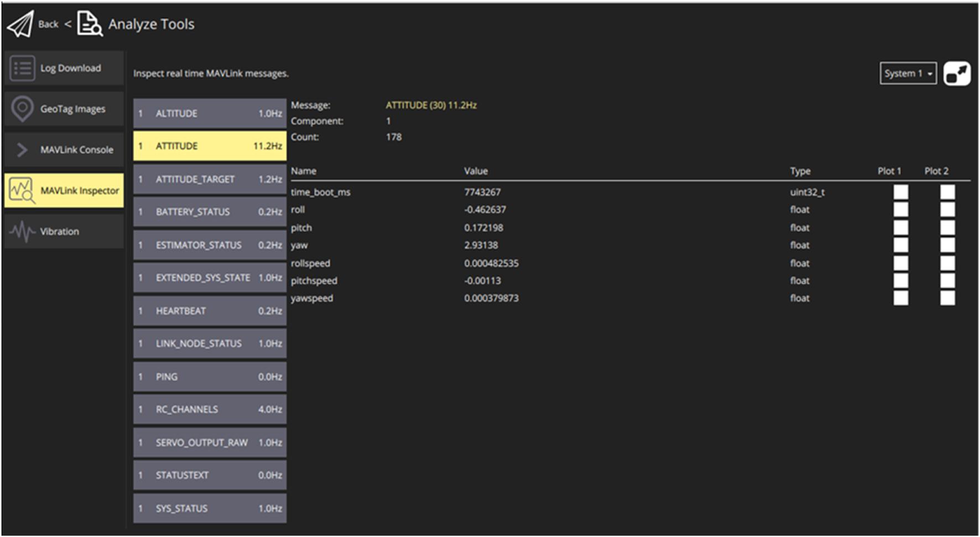Viewport: 980px width, 537px height.
Task: Click the MAVLink Inspector chart icon
Action: pos(22,191)
